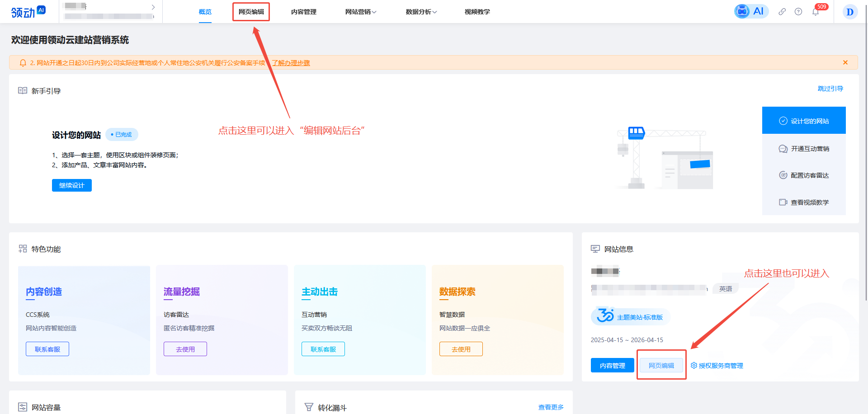Click the link (chain) icon in the header
The height and width of the screenshot is (414, 868).
pyautogui.click(x=782, y=11)
